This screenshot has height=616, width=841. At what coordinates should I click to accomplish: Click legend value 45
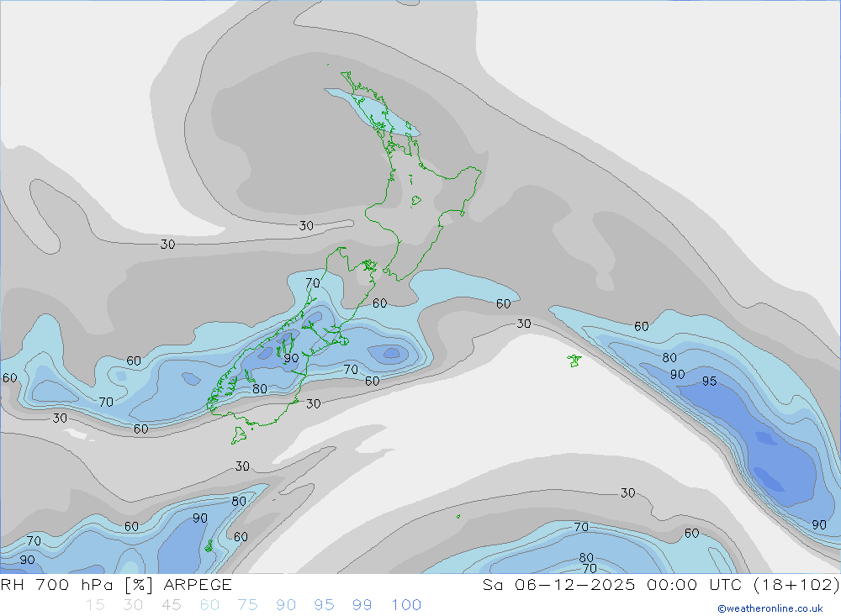tap(172, 605)
